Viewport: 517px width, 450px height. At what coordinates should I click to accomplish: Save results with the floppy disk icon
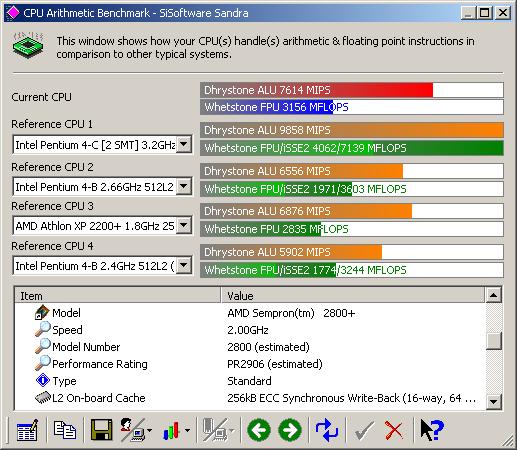click(102, 430)
